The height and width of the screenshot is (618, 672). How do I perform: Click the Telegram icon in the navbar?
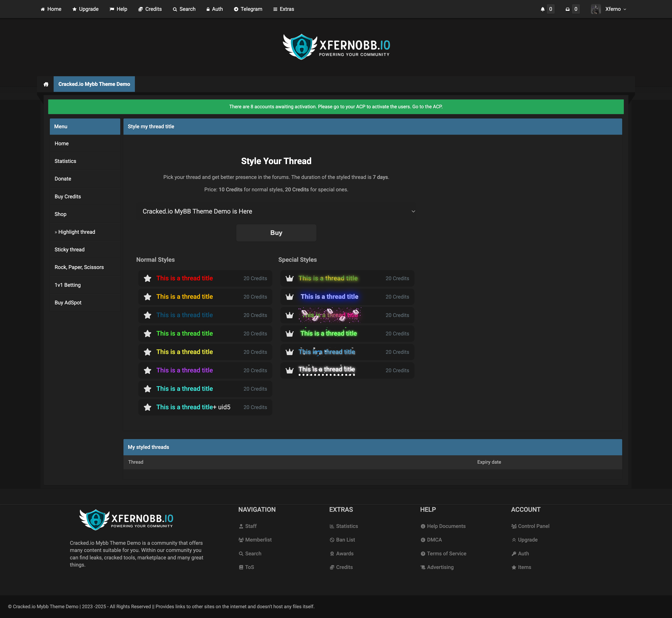(236, 9)
